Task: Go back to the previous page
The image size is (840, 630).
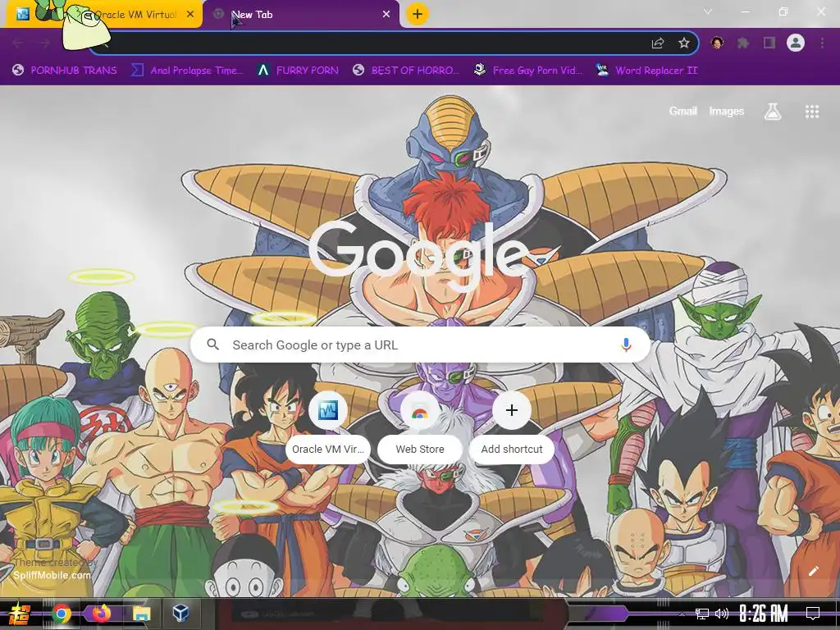Action: coord(17,43)
